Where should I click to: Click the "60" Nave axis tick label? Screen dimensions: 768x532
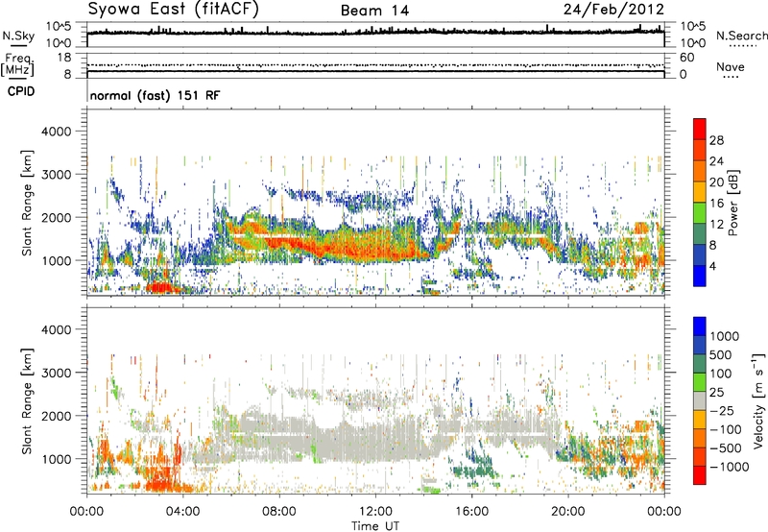(x=686, y=58)
